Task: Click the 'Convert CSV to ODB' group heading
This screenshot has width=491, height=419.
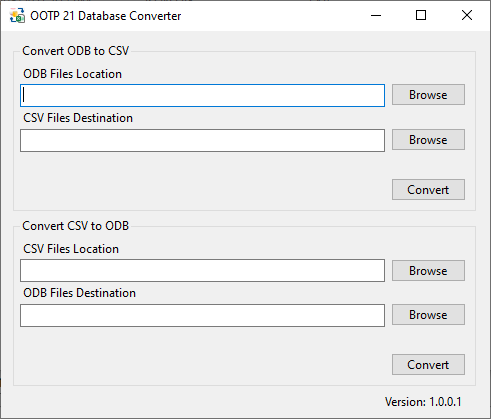Action: (x=75, y=226)
